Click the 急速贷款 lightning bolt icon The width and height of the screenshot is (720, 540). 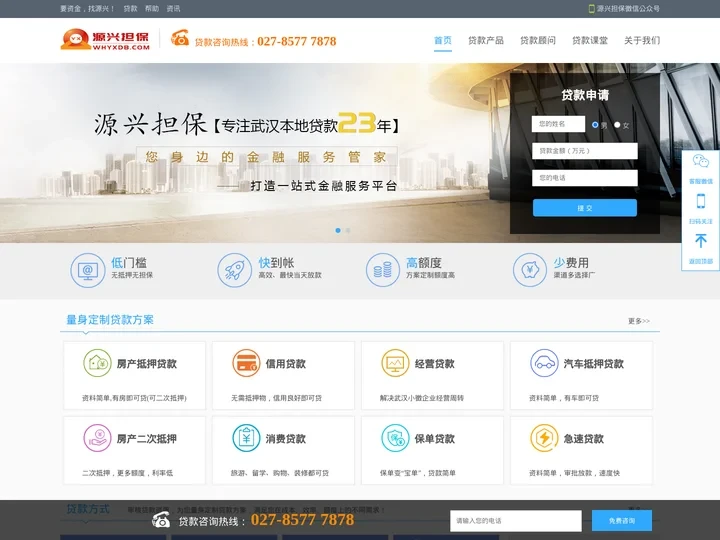click(544, 438)
